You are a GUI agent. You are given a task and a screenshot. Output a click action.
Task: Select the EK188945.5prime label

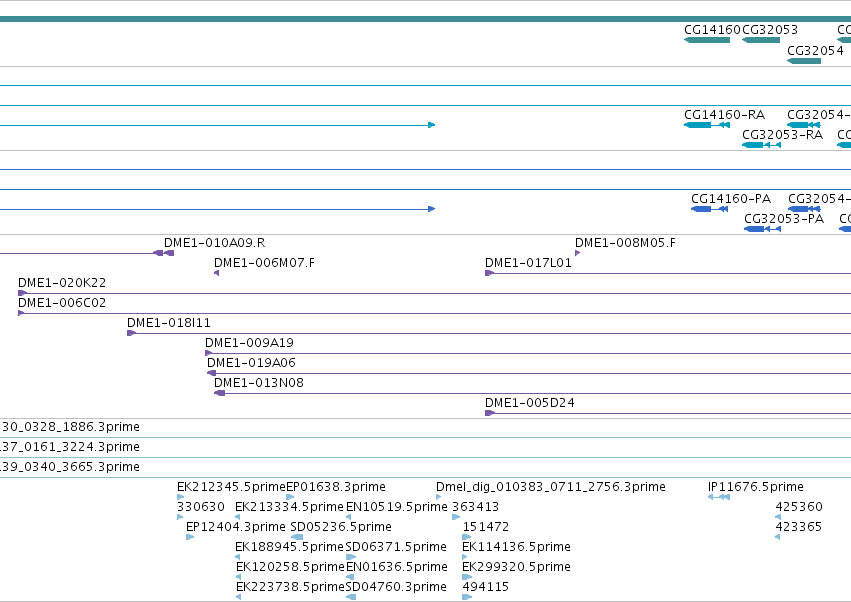[289, 547]
